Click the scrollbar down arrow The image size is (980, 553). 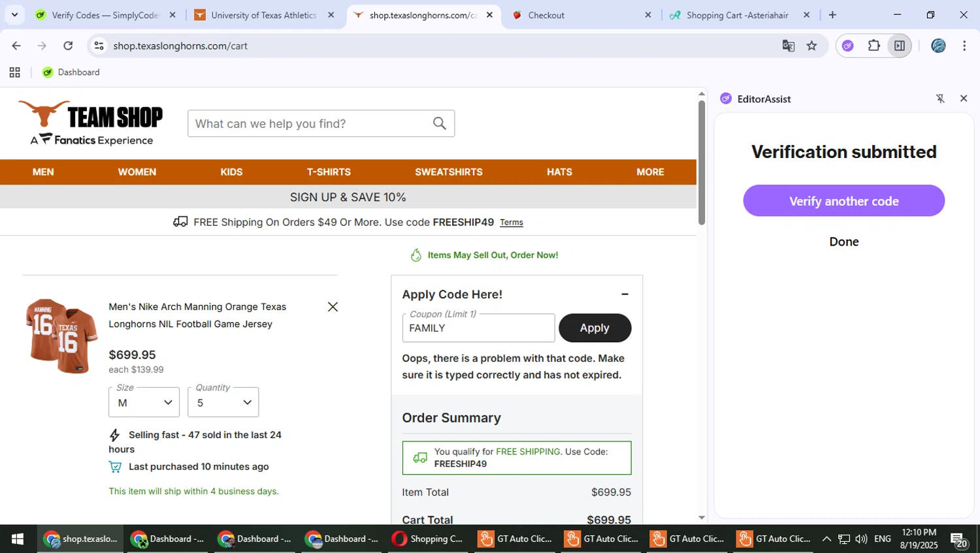pyautogui.click(x=702, y=518)
